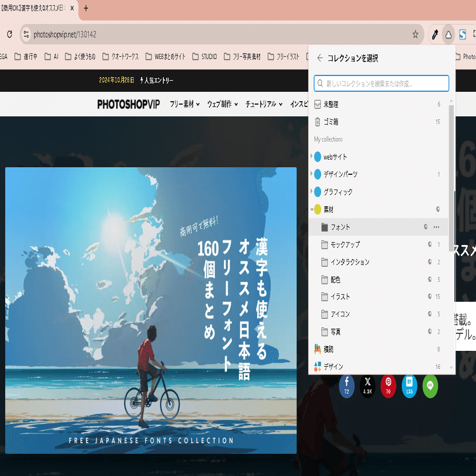Open the three-dot menu for フォント
This screenshot has width=476, height=476.
436,227
